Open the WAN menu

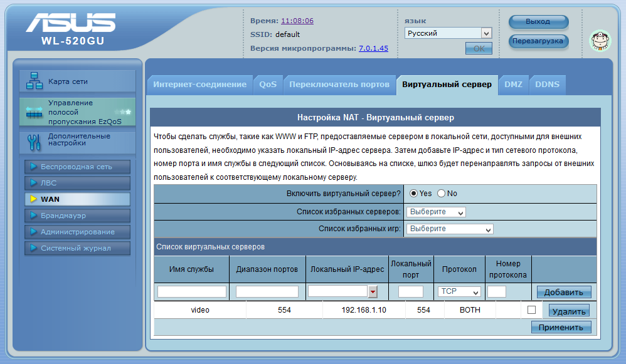(x=77, y=199)
